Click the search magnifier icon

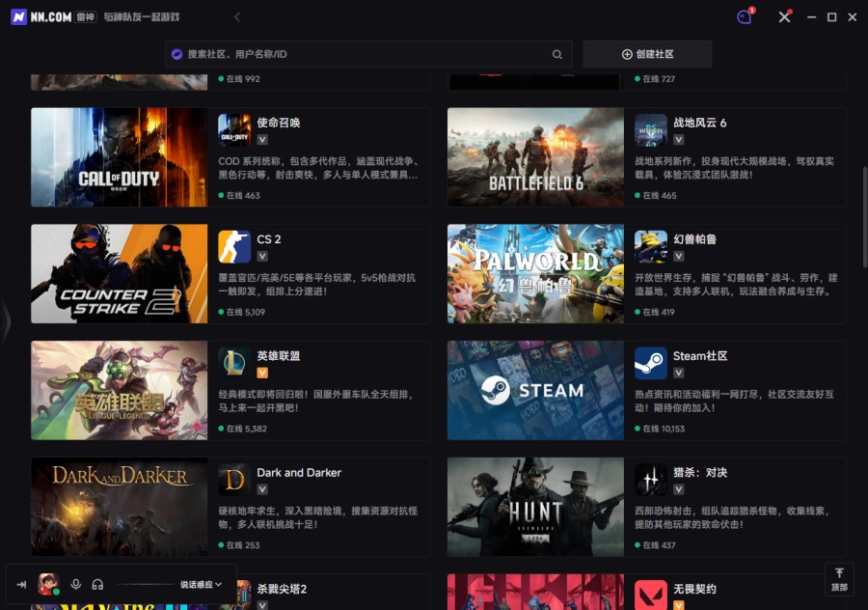tap(556, 54)
